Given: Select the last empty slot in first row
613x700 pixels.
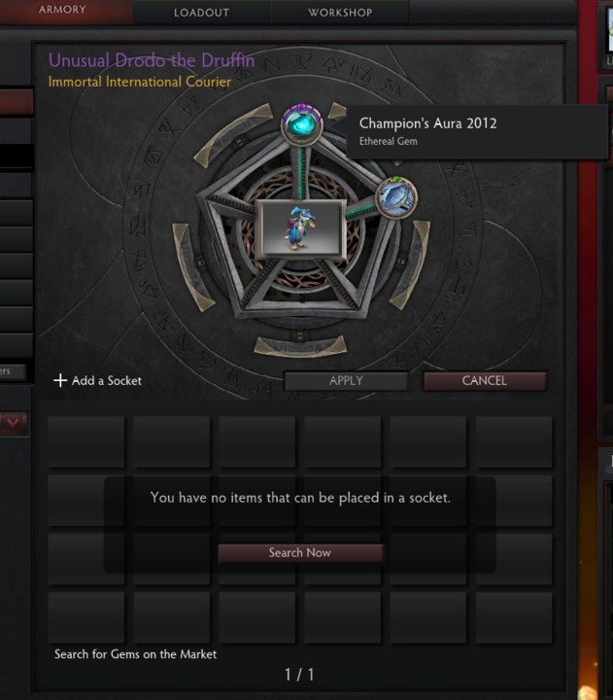Looking at the screenshot, I should pyautogui.click(x=514, y=442).
